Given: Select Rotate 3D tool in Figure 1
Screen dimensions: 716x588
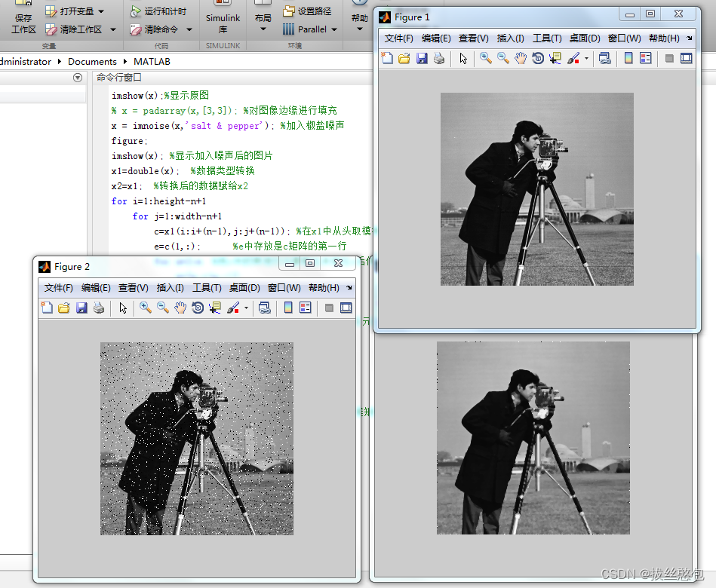Looking at the screenshot, I should (x=538, y=58).
